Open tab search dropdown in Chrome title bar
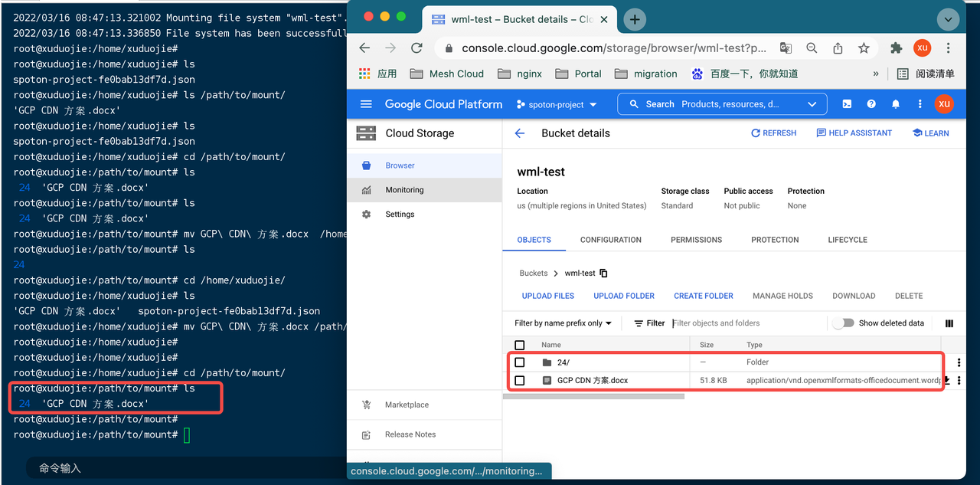980x485 pixels. click(948, 20)
